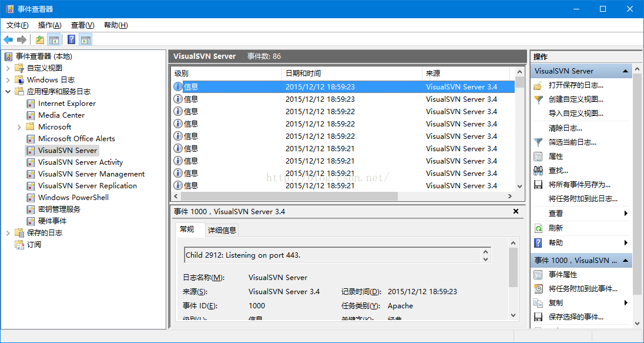
Task: Click the open saved log folder icon
Action: (x=538, y=85)
